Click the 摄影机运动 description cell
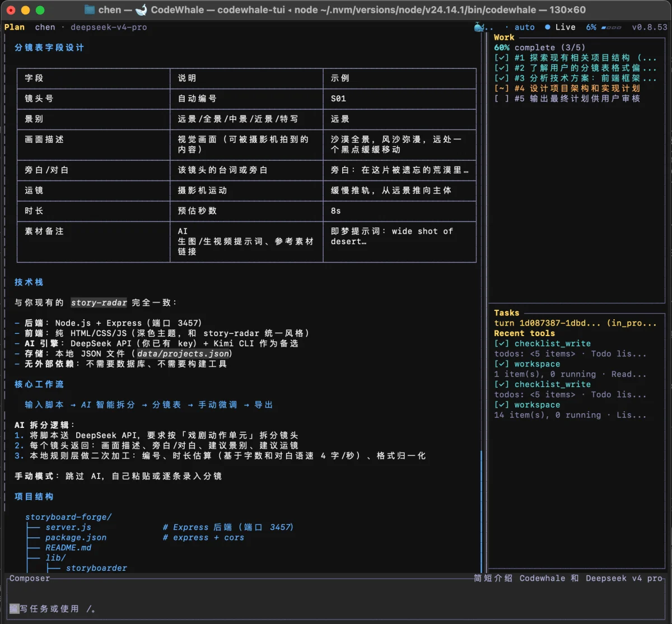This screenshot has width=672, height=624. point(202,190)
